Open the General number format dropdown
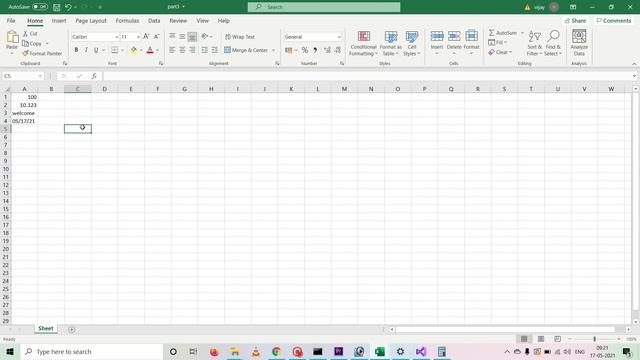The width and height of the screenshot is (640, 360). pos(339,37)
